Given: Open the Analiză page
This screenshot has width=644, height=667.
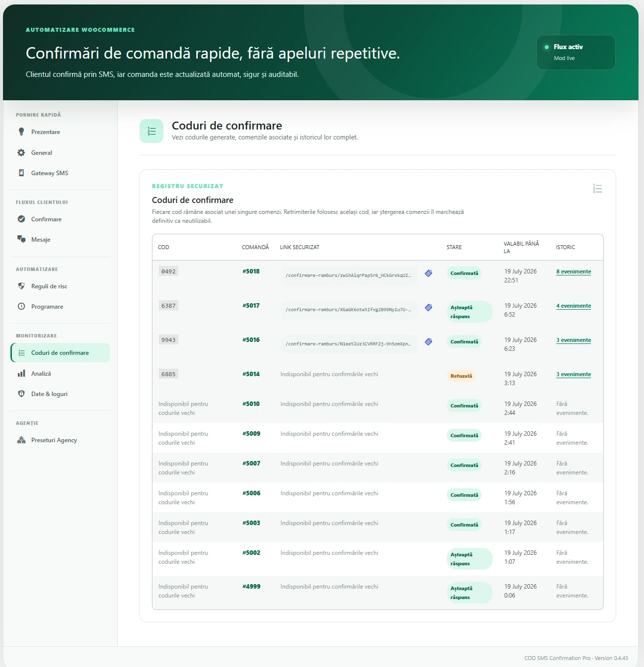Looking at the screenshot, I should pyautogui.click(x=61, y=373).
